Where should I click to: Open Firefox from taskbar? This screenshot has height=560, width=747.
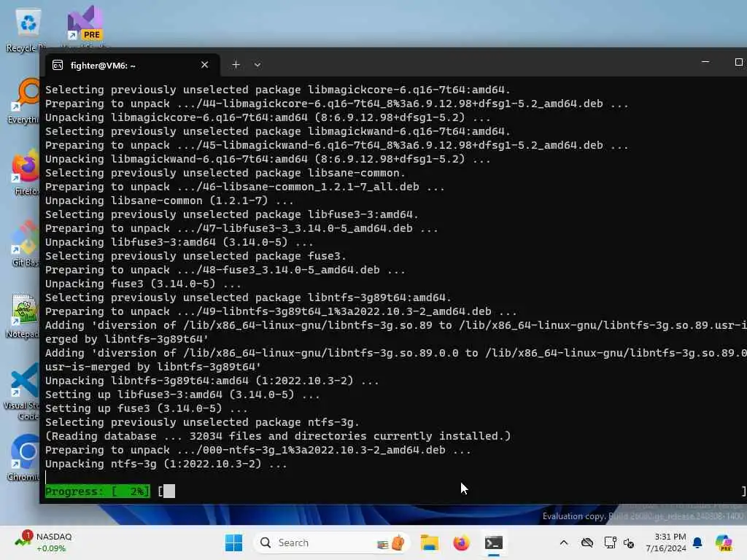461,542
